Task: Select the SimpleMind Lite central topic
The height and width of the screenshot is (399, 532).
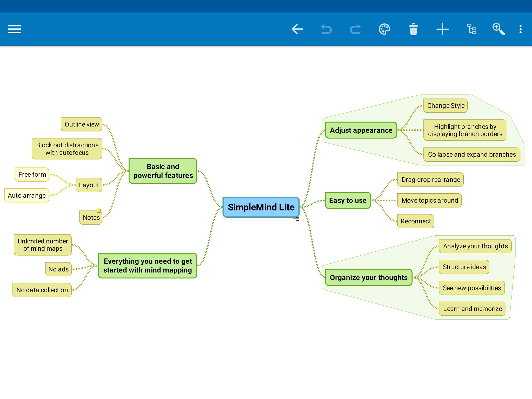Action: (x=261, y=207)
